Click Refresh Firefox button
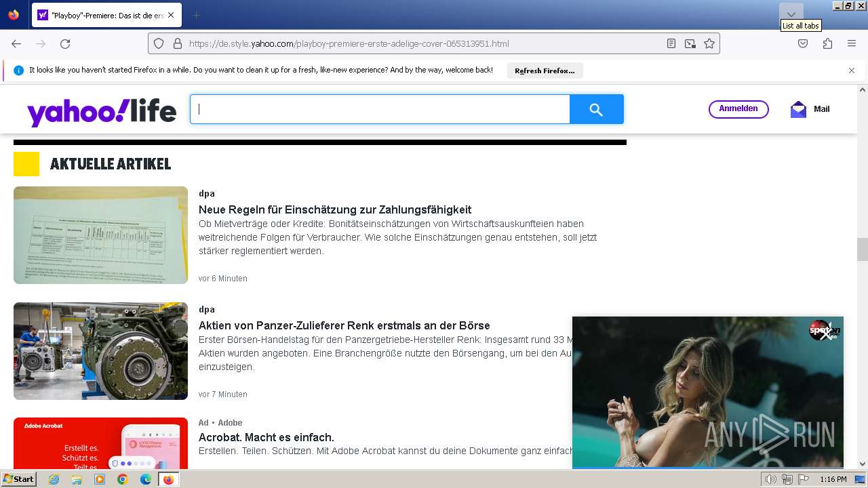 click(545, 70)
